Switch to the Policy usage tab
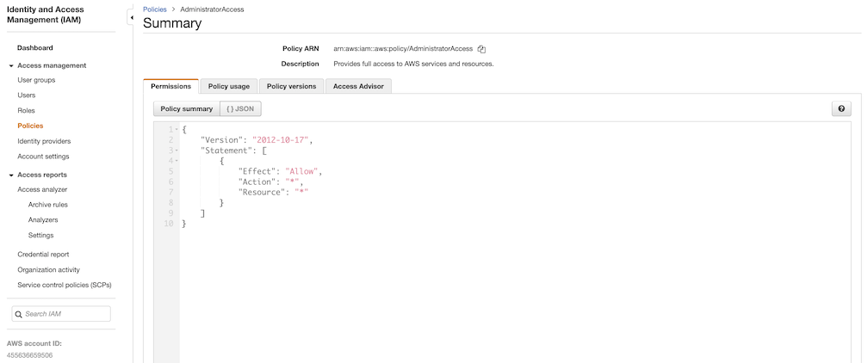Viewport: 868px width, 363px height. pos(229,86)
